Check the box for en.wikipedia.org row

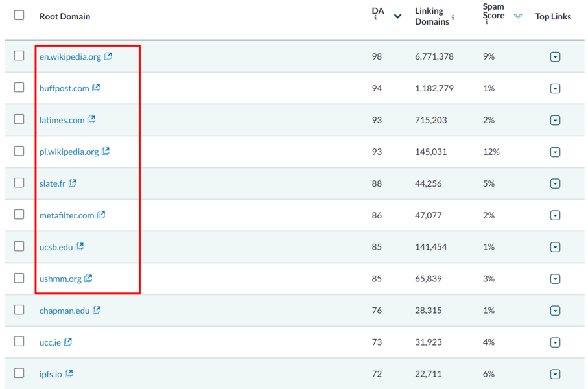tap(19, 56)
